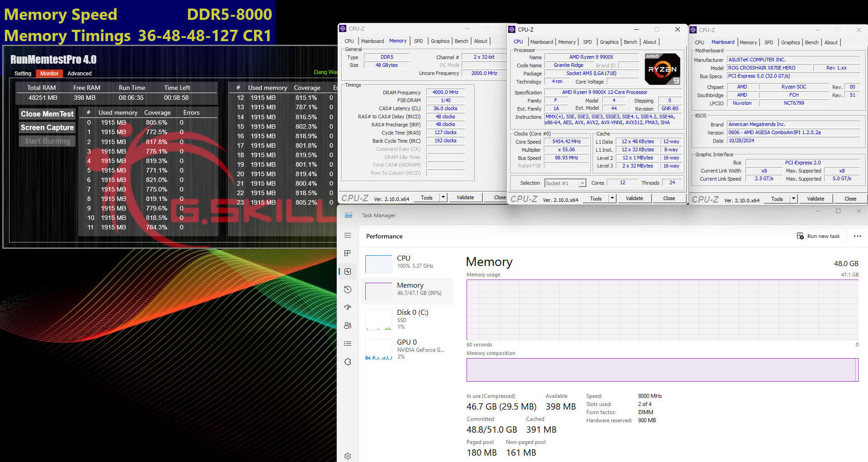The image size is (868, 462).
Task: Click Task Manager app icon in title bar
Action: point(349,215)
